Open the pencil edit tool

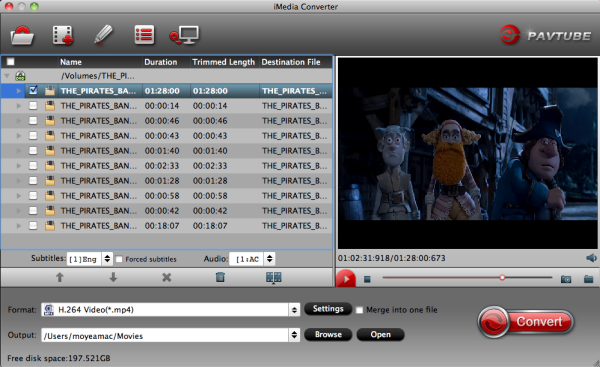coord(103,35)
